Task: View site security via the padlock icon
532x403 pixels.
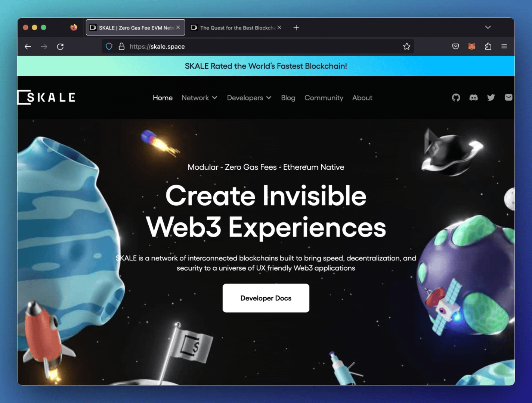Action: coord(121,47)
